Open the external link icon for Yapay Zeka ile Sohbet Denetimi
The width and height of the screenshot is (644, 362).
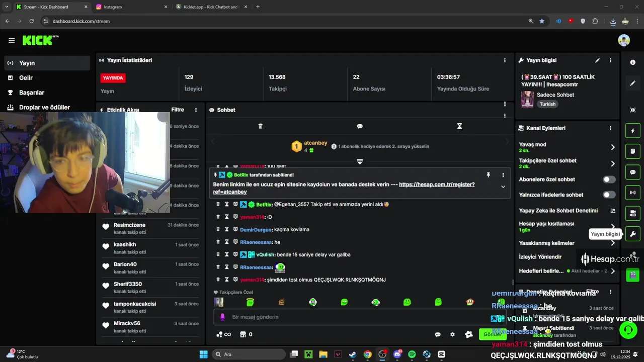[613, 211]
